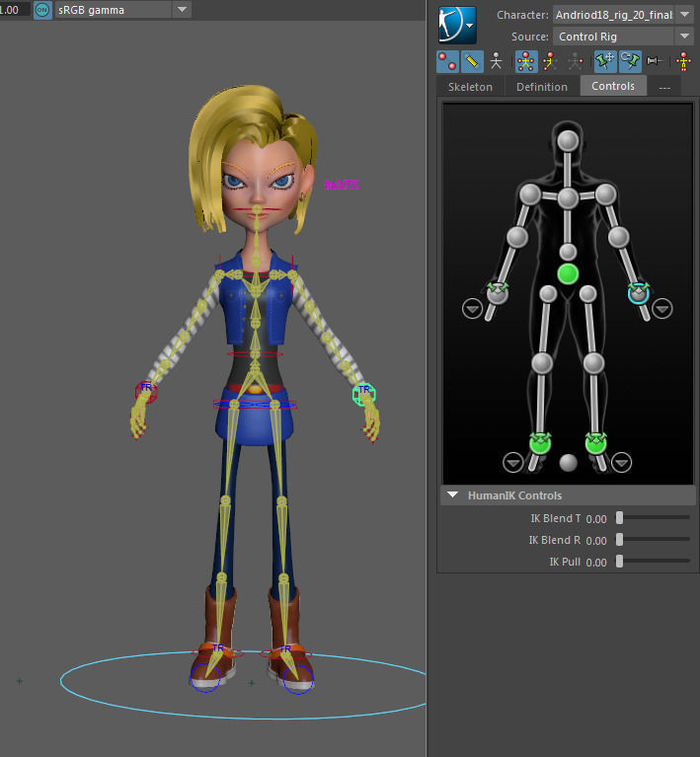Open the Source dropdown arrow
This screenshot has height=757, width=700.
click(x=684, y=37)
